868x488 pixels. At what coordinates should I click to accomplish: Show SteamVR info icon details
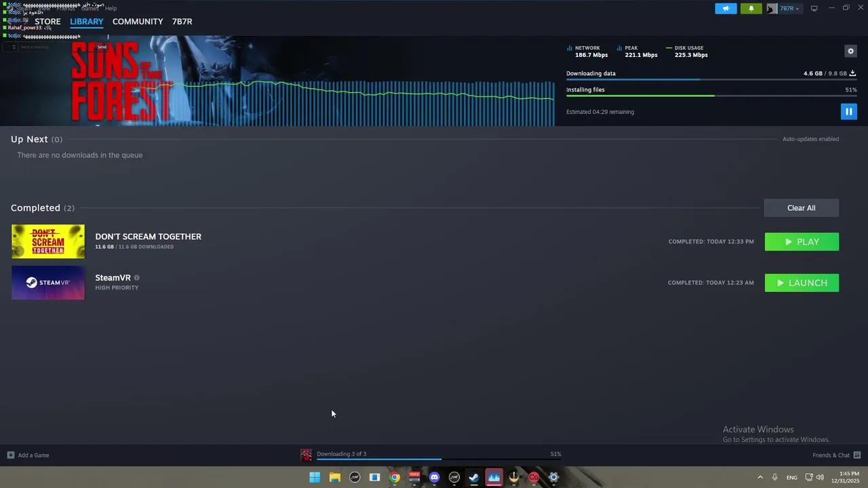[x=136, y=278]
